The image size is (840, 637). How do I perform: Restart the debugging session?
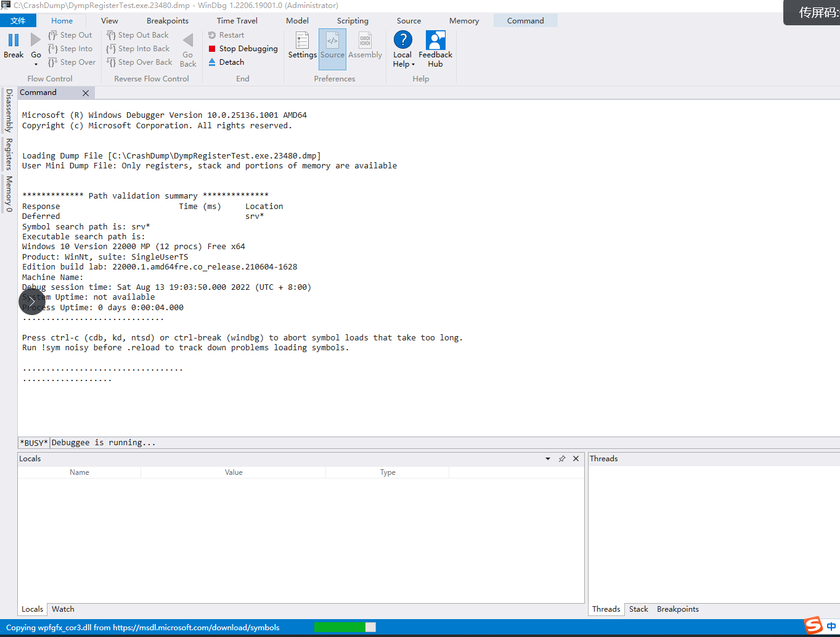(226, 35)
